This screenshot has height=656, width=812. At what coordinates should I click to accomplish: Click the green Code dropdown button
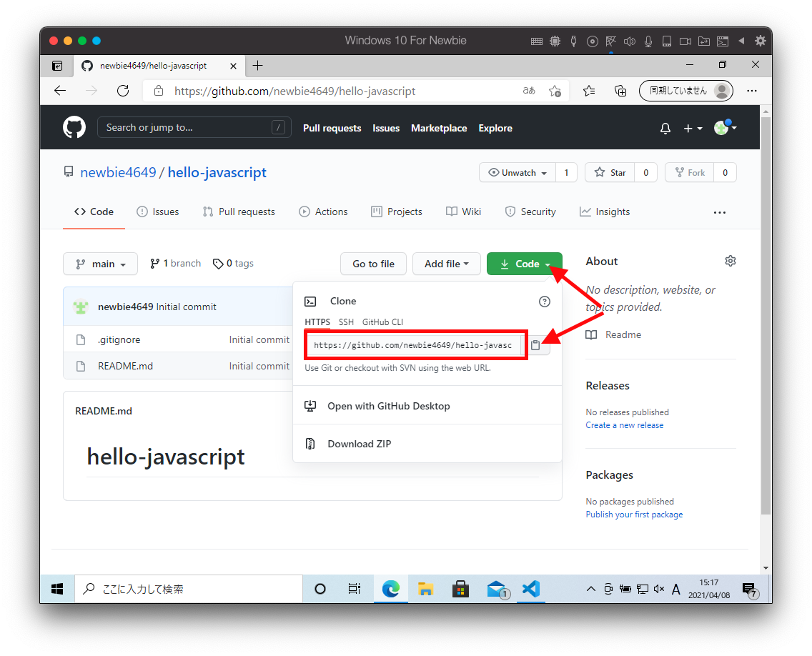click(x=525, y=264)
